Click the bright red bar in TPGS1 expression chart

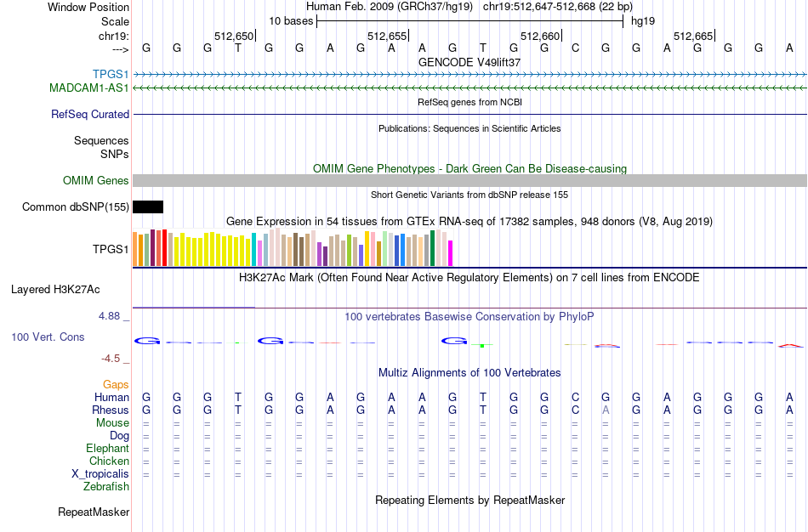coord(164,247)
